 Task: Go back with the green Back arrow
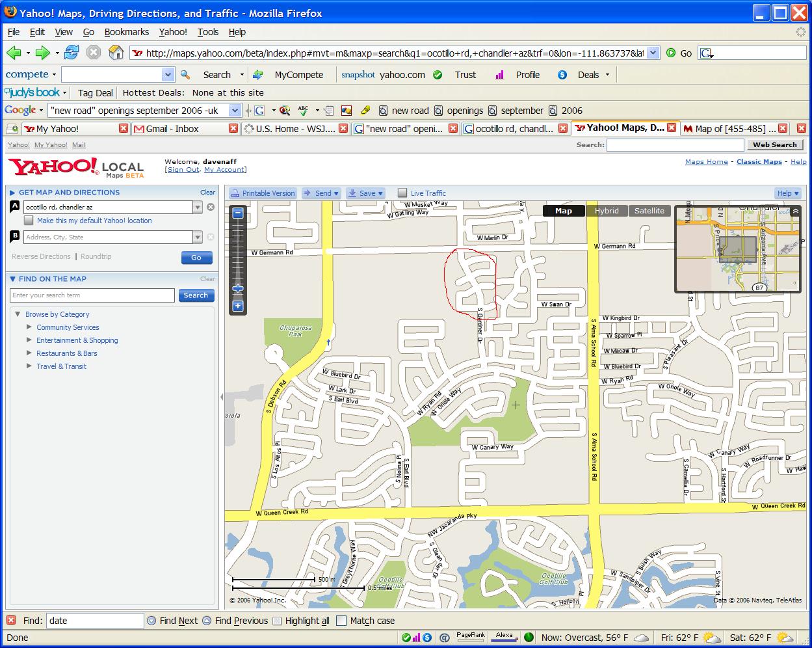(14, 53)
